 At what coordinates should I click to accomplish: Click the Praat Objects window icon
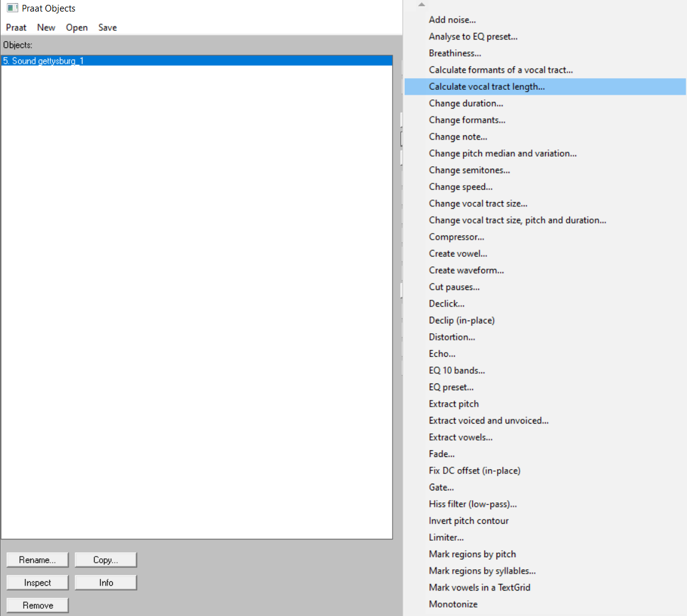point(12,8)
